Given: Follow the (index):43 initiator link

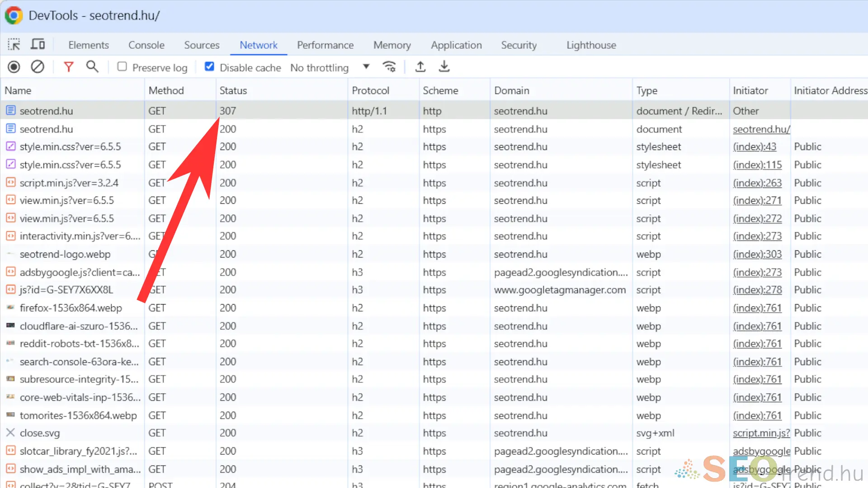Looking at the screenshot, I should click(755, 147).
